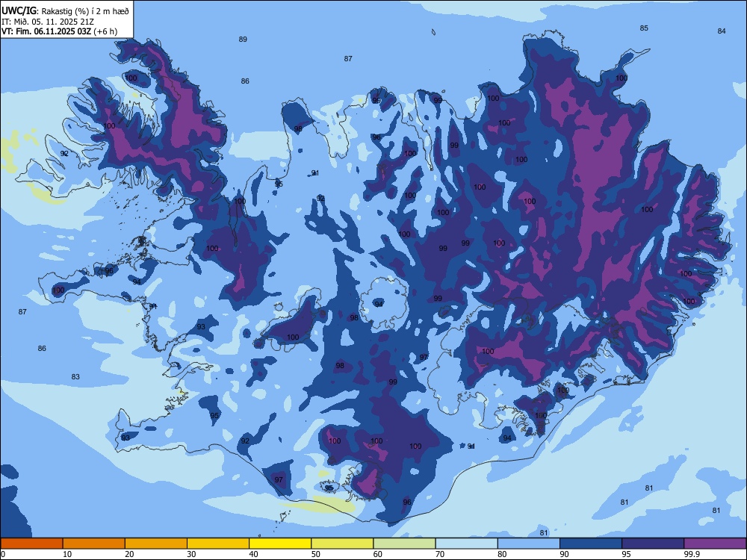
Task: Click the '89' humidity value on the map
Action: pos(243,39)
